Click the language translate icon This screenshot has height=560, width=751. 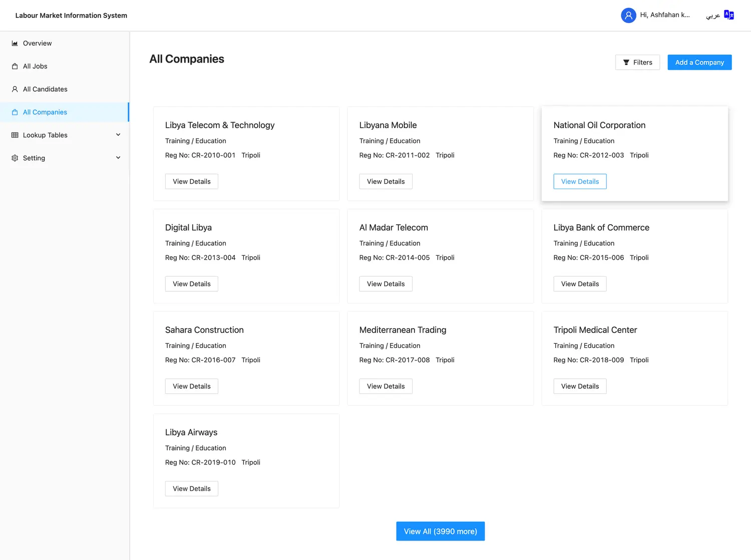coord(729,15)
